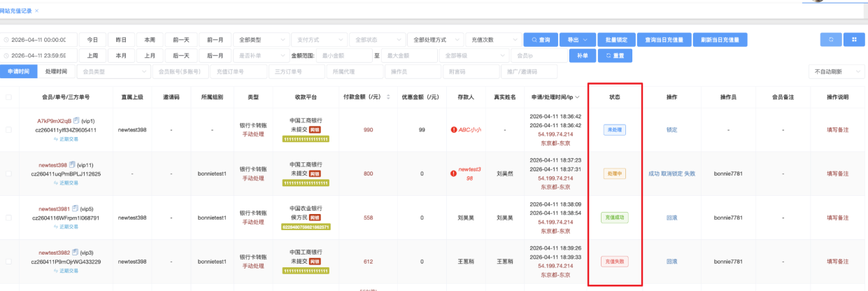Click the red warning icon beside ABC小小

454,129
